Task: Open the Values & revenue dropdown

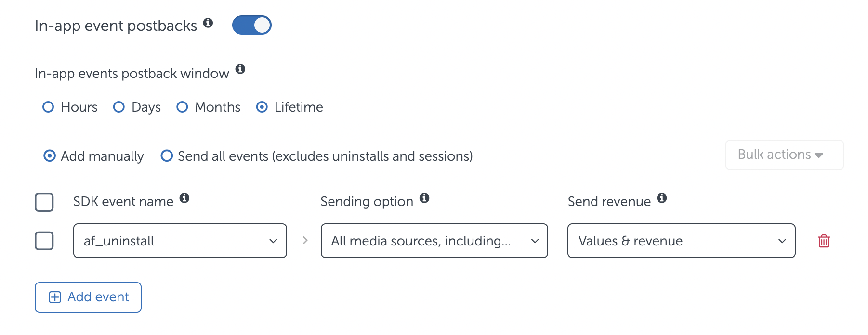Action: point(682,241)
